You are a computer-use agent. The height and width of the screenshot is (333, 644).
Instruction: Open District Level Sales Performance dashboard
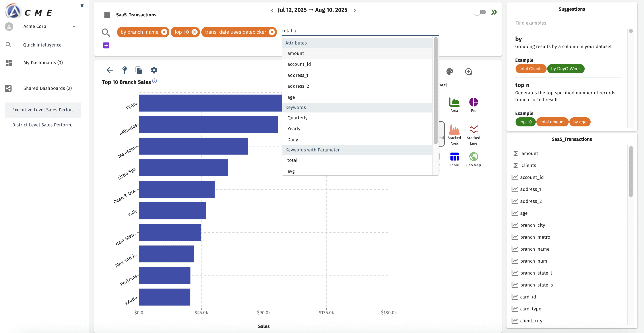point(43,125)
